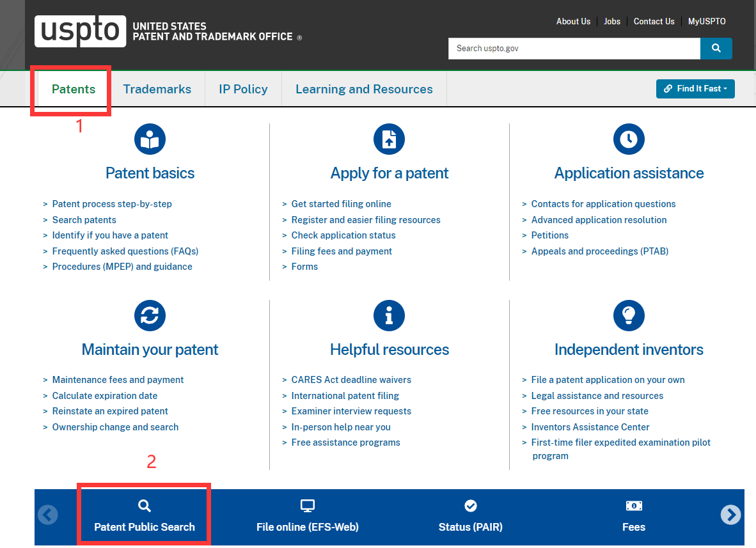Click Get started filing online link
The image size is (756, 548).
pos(341,204)
